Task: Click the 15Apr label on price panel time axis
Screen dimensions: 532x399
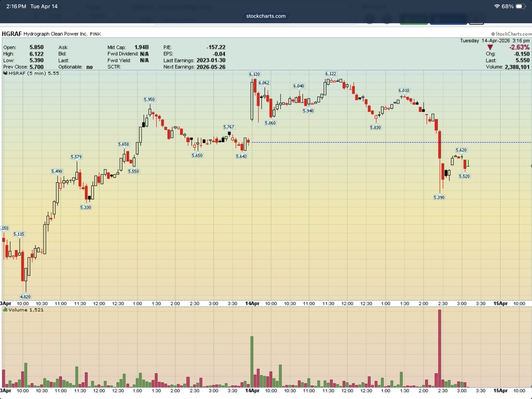Action: coord(501,304)
